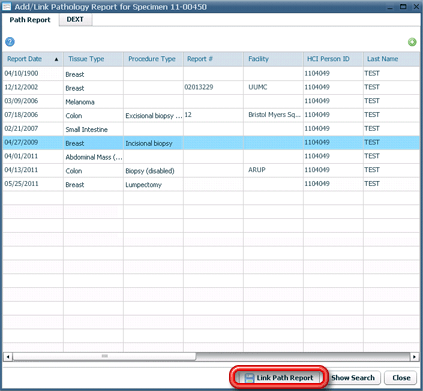Click the Close button at bottom
Image resolution: width=423 pixels, height=391 pixels.
click(x=401, y=378)
